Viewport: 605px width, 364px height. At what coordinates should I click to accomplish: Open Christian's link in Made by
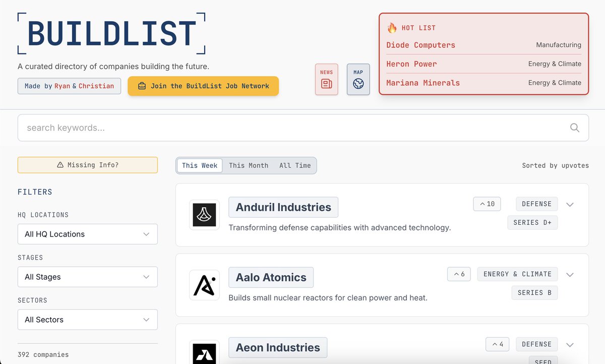click(x=96, y=86)
